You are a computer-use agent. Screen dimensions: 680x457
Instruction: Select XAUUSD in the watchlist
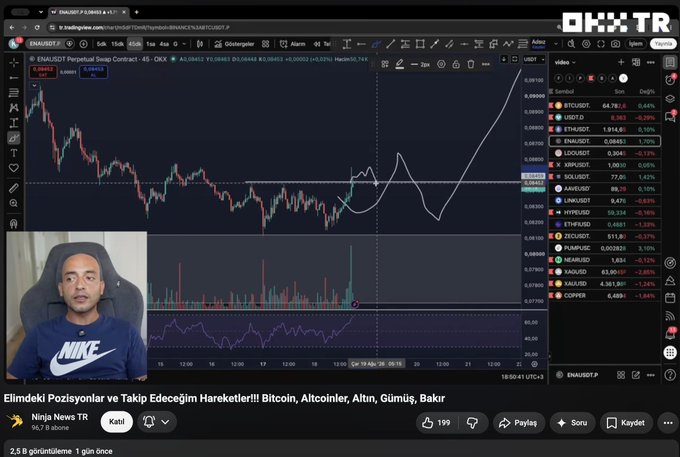pyautogui.click(x=605, y=284)
